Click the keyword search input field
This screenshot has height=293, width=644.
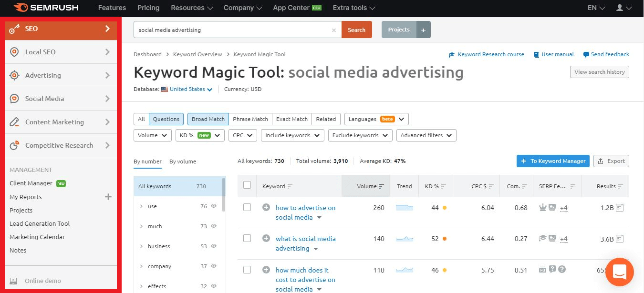233,30
